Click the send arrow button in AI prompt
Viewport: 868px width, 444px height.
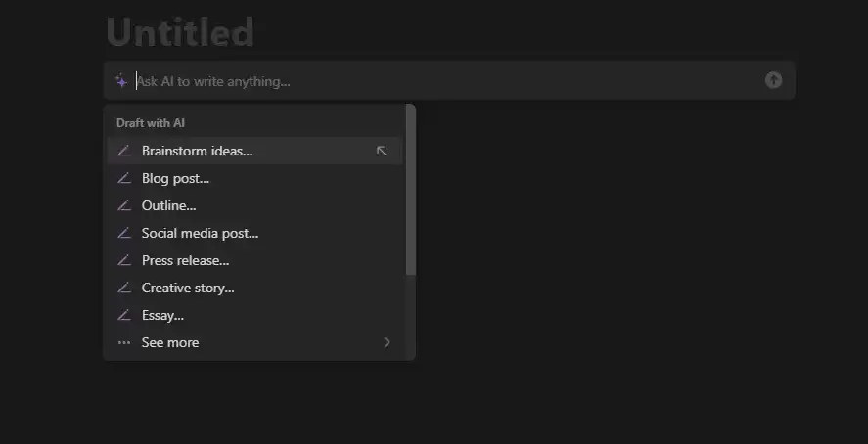pos(773,80)
